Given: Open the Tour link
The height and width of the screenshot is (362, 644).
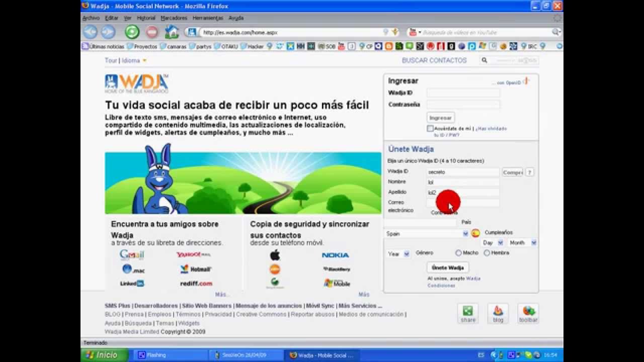Looking at the screenshot, I should tap(111, 60).
